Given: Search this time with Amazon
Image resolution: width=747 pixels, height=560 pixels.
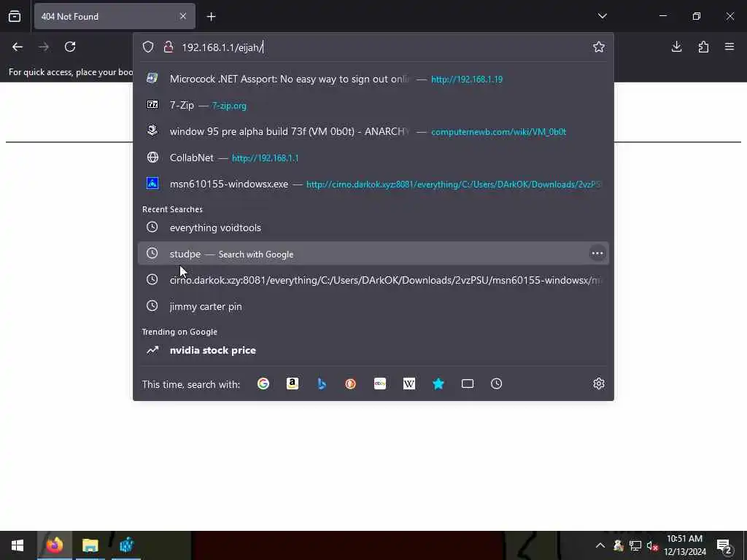Looking at the screenshot, I should [x=293, y=384].
